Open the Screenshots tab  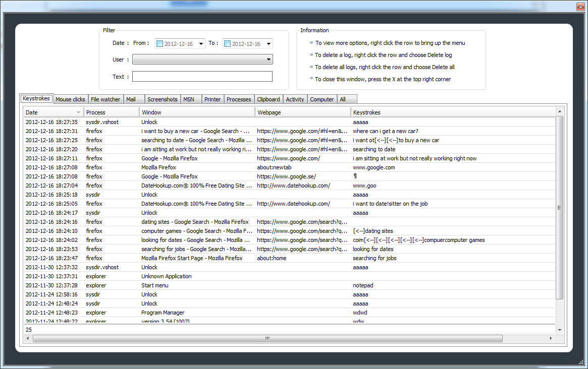tap(163, 99)
